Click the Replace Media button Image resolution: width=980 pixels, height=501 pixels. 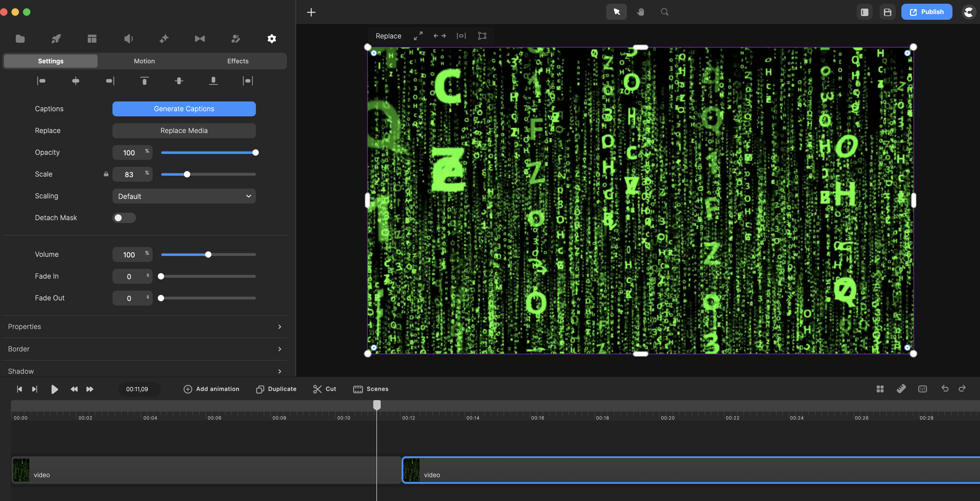tap(184, 130)
